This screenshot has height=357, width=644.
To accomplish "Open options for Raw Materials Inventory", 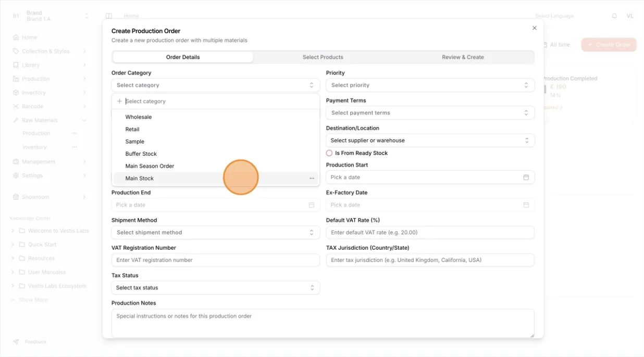I will [75, 147].
